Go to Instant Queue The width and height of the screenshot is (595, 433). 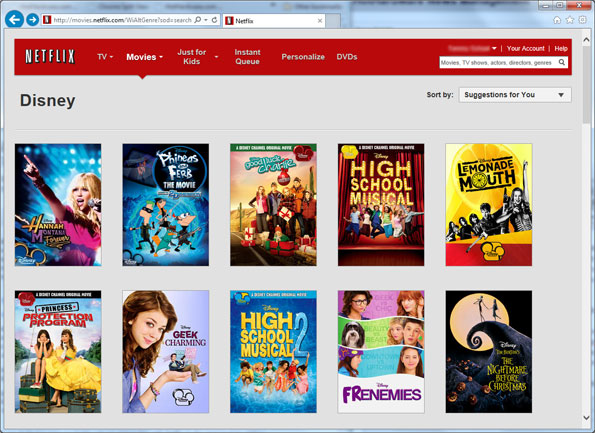[247, 57]
